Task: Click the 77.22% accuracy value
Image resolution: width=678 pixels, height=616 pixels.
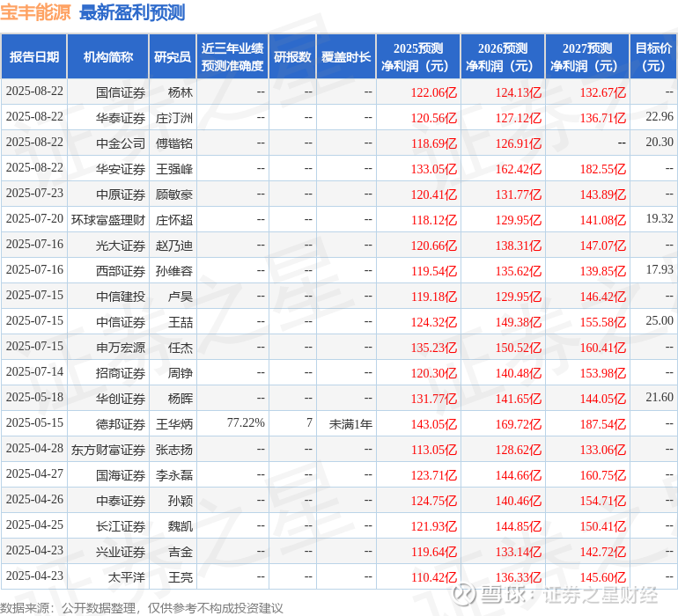Action: 246,422
